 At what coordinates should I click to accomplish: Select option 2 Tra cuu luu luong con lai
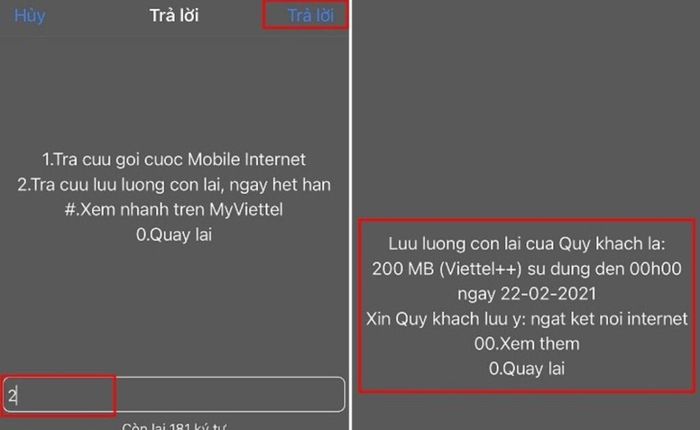click(x=174, y=184)
